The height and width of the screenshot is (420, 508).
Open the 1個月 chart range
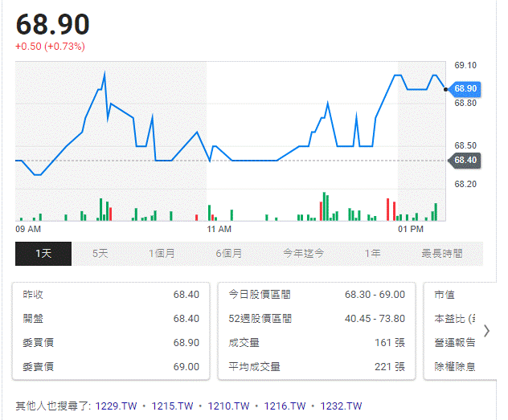162,253
